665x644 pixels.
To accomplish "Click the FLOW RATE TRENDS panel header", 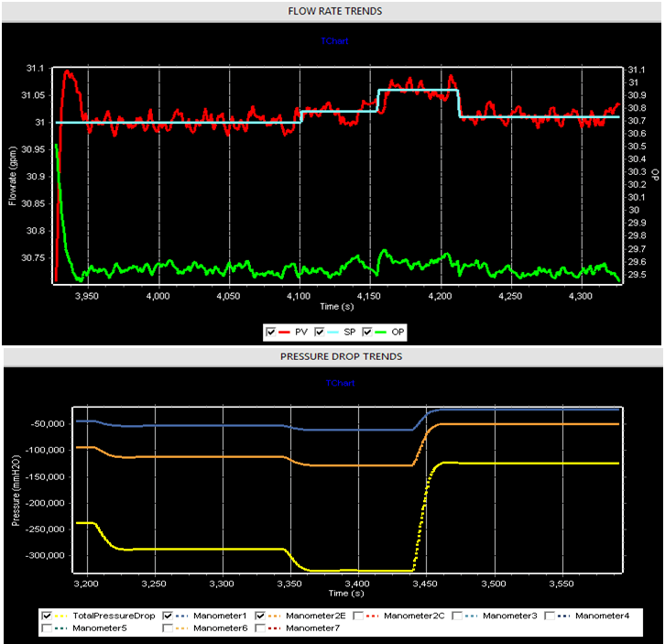I will click(x=332, y=11).
